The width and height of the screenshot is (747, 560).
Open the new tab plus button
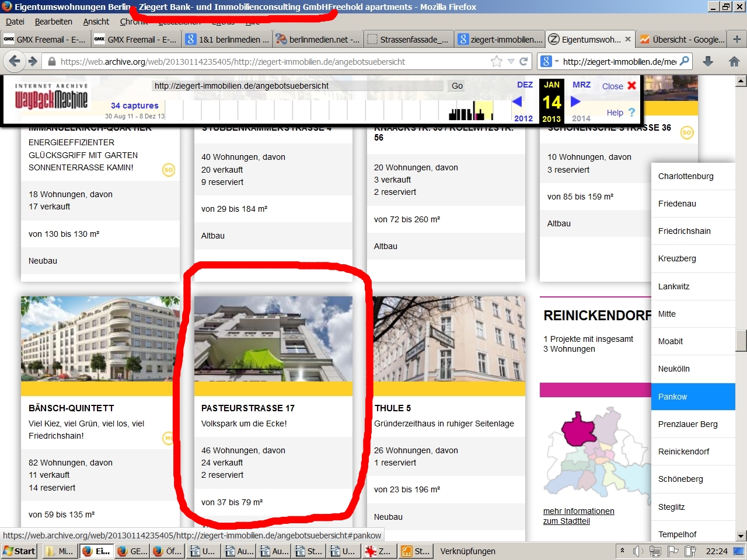tap(736, 39)
